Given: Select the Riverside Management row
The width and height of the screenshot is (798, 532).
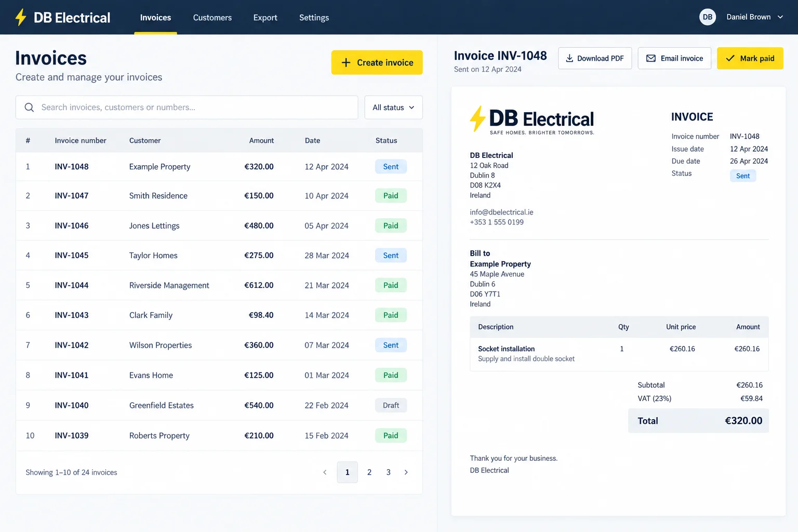Looking at the screenshot, I should 219,285.
